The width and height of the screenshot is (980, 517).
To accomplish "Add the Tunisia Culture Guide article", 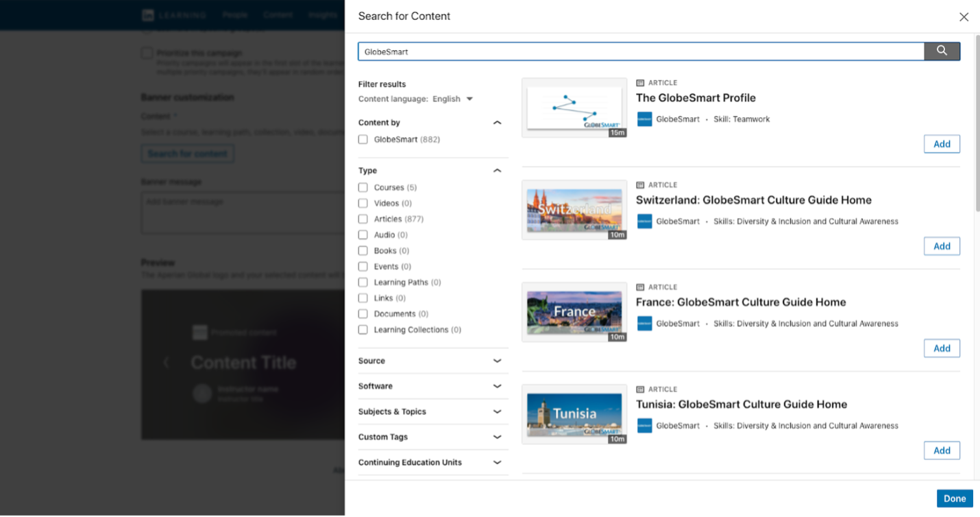I will pyautogui.click(x=942, y=450).
